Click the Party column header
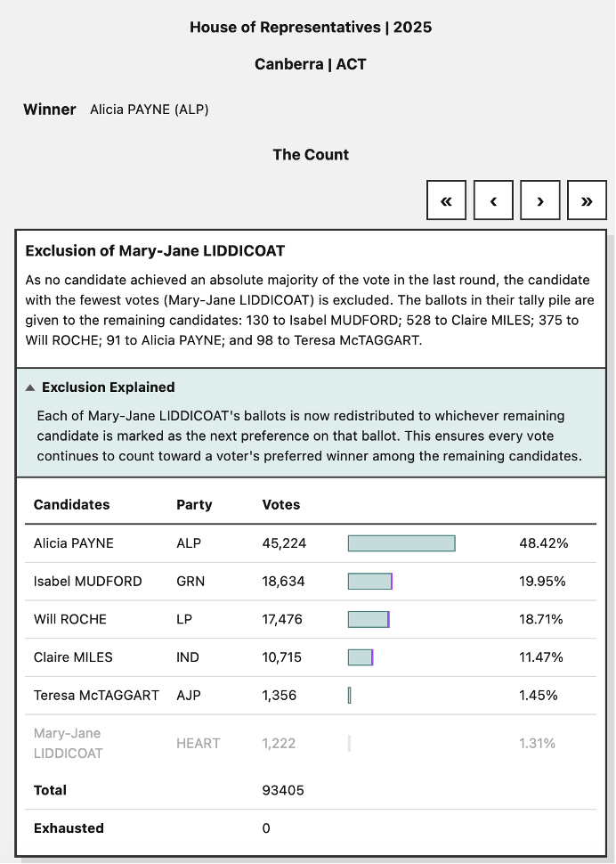The height and width of the screenshot is (864, 616). pos(194,504)
